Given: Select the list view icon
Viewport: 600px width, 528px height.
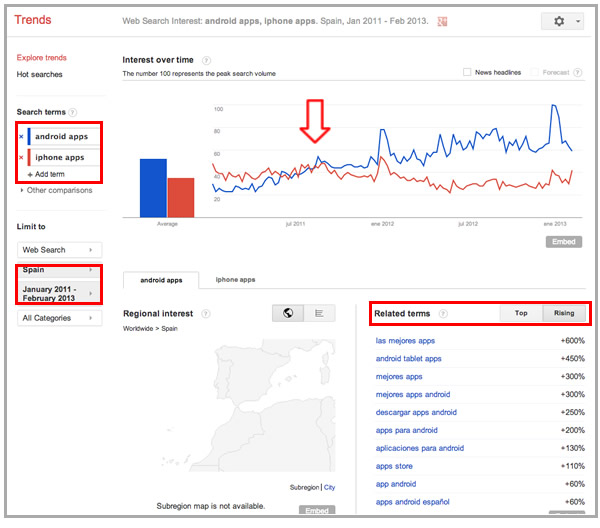Looking at the screenshot, I should click(x=320, y=313).
